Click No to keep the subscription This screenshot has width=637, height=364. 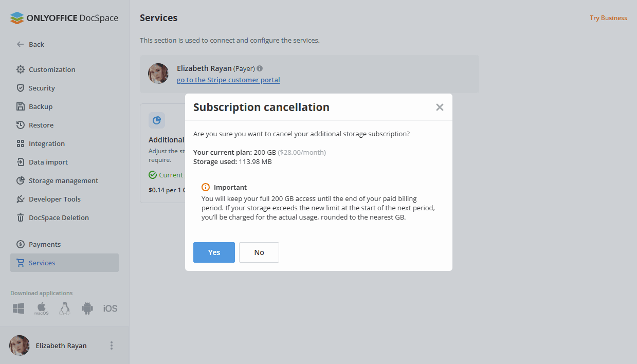pyautogui.click(x=259, y=252)
